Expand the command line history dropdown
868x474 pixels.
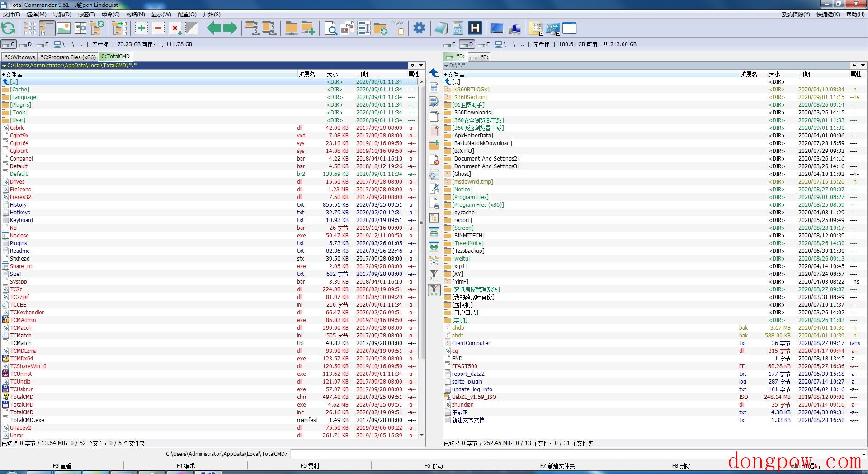point(863,454)
